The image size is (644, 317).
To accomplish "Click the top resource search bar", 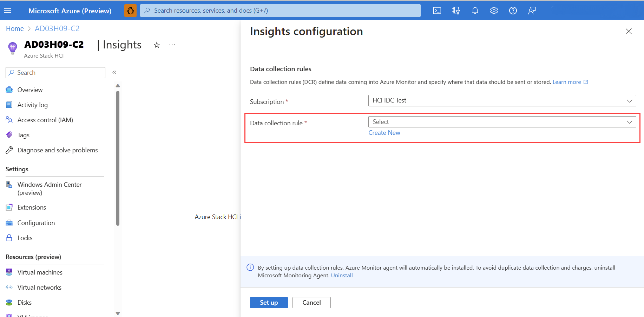I will point(280,11).
